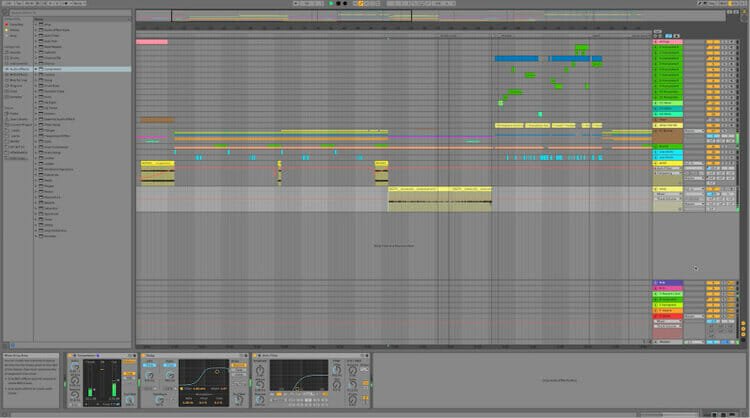Toggle the Compressor device activator button

(71, 354)
